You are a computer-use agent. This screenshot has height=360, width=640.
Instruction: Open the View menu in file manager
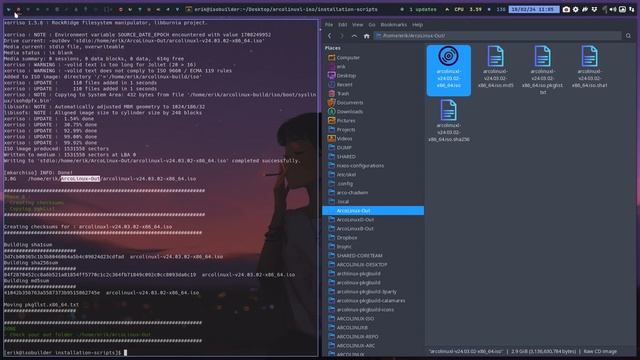357,25
